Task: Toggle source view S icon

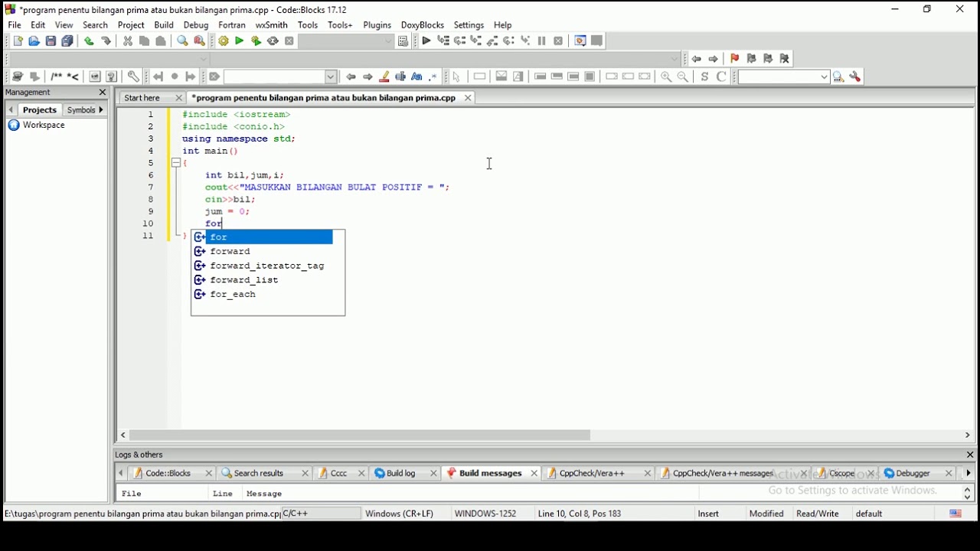Action: [x=705, y=77]
